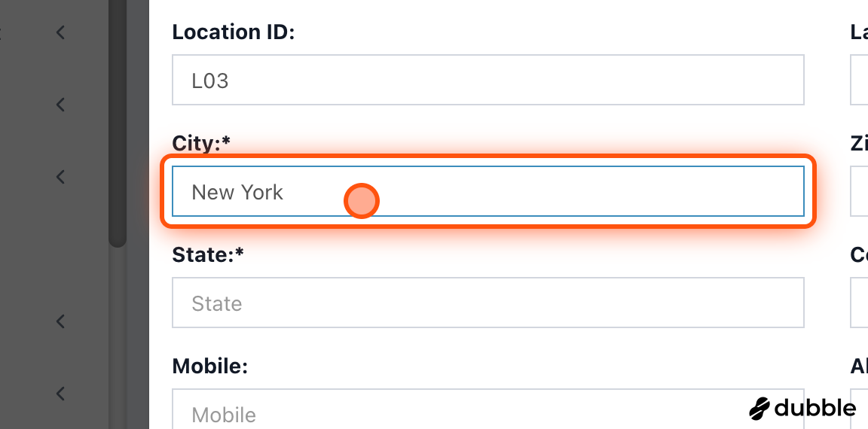The height and width of the screenshot is (429, 868).
Task: Click the City required label
Action: point(201,144)
